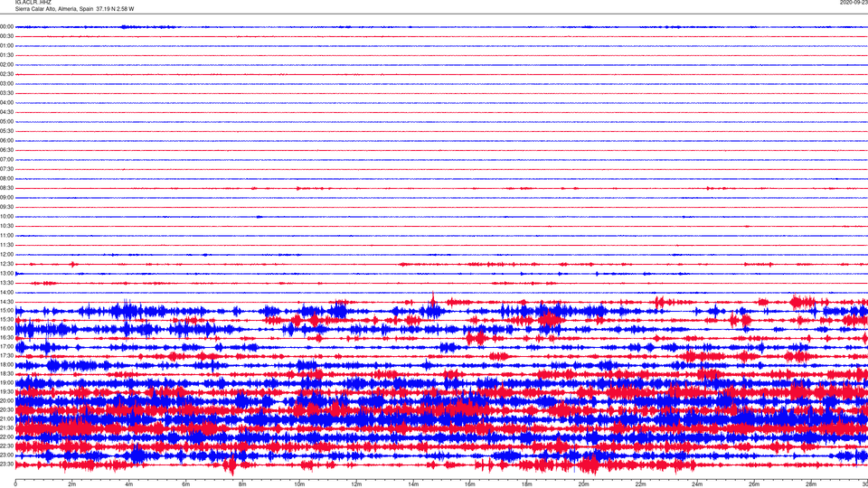Select the '00:30' time row label
The image size is (868, 488).
[6, 36]
